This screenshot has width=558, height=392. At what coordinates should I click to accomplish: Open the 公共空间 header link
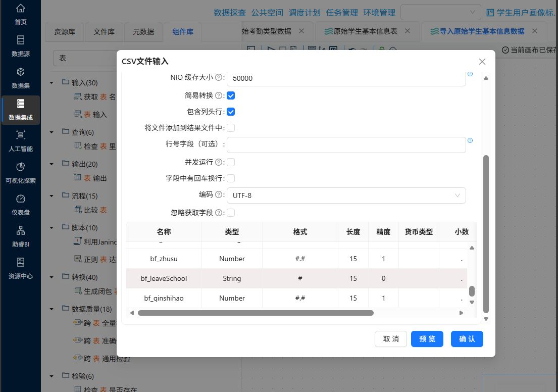(267, 13)
